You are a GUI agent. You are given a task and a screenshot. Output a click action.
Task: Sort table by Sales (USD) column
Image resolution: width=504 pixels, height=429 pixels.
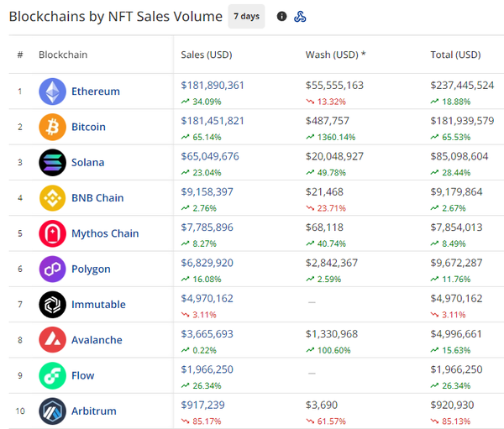point(207,55)
